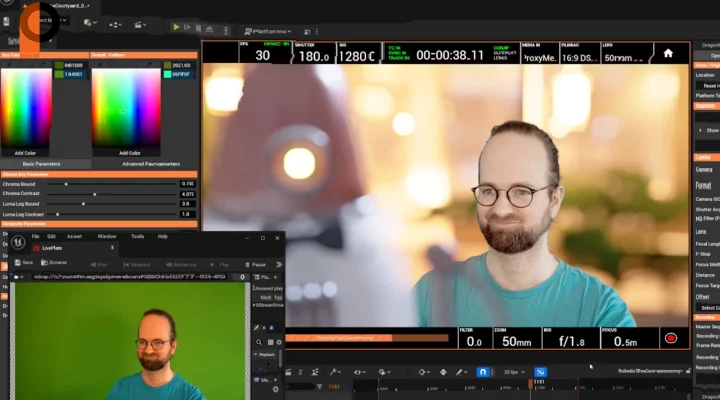The width and height of the screenshot is (720, 400).
Task: Toggle the blue magnet snapping button
Action: click(482, 372)
